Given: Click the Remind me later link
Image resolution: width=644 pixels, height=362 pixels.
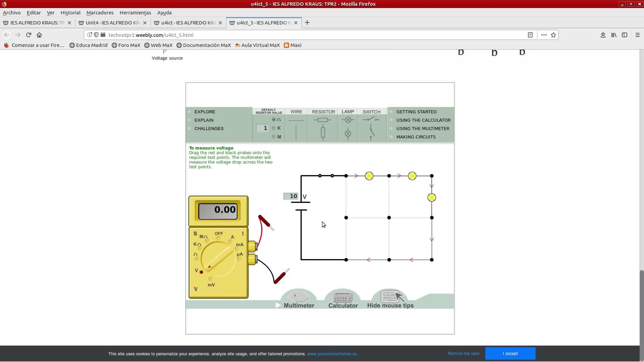Looking at the screenshot, I should coord(463,354).
